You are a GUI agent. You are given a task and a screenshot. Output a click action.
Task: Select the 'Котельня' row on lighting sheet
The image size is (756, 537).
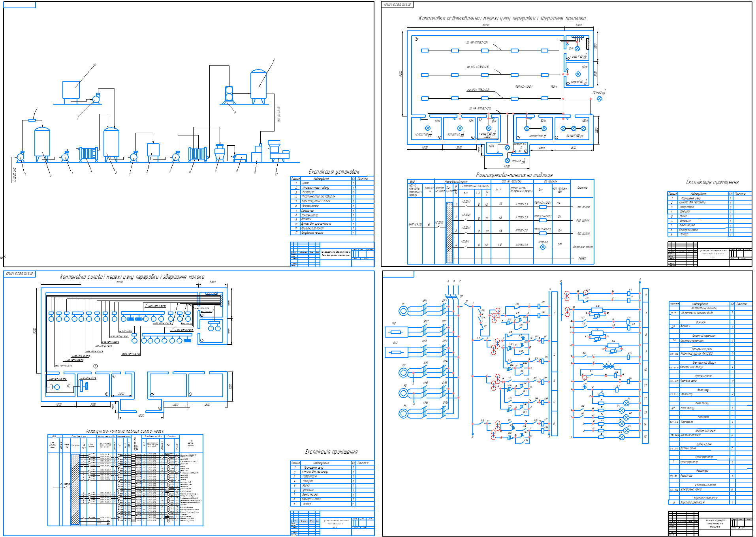(709, 221)
